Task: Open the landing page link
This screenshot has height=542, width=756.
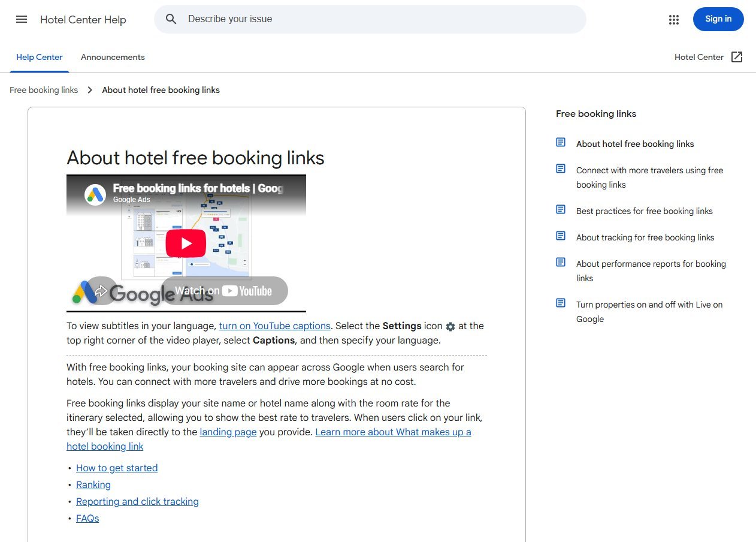Action: click(228, 432)
